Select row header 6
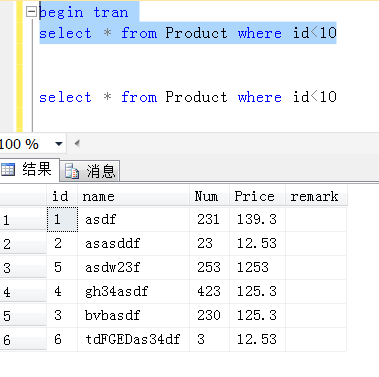Viewport: 379px width, 377px height. 23,340
